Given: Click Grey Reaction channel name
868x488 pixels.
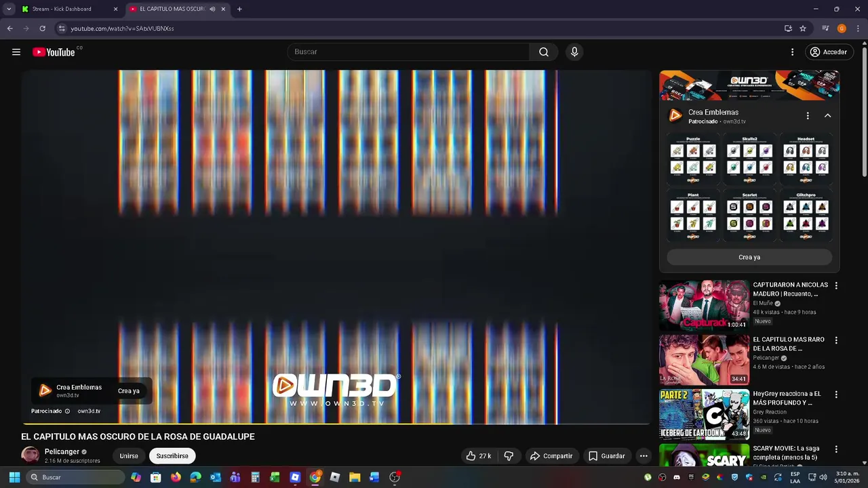Looking at the screenshot, I should [770, 412].
